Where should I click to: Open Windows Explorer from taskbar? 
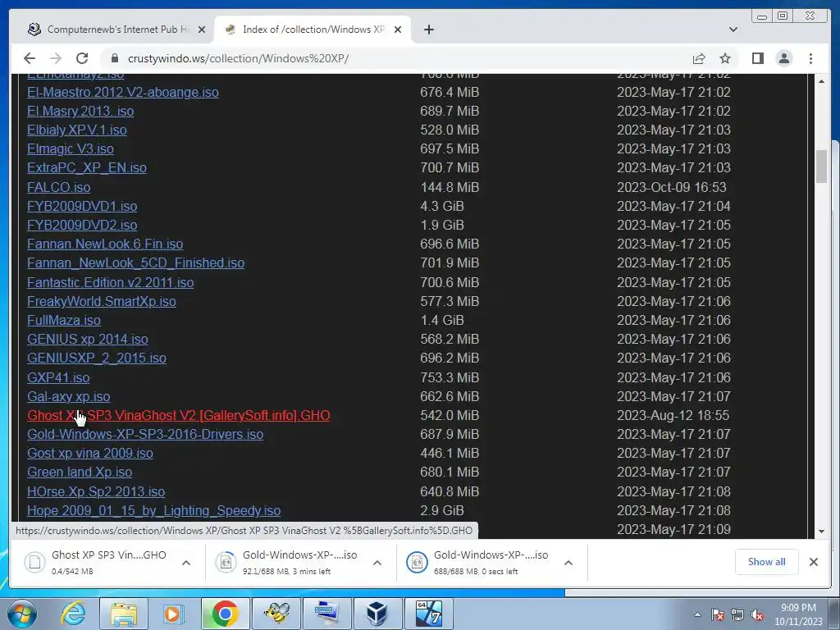125,614
